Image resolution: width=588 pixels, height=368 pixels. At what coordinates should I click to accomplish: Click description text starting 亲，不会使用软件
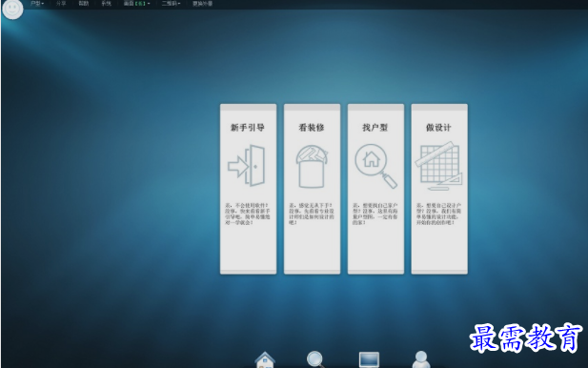click(x=248, y=214)
